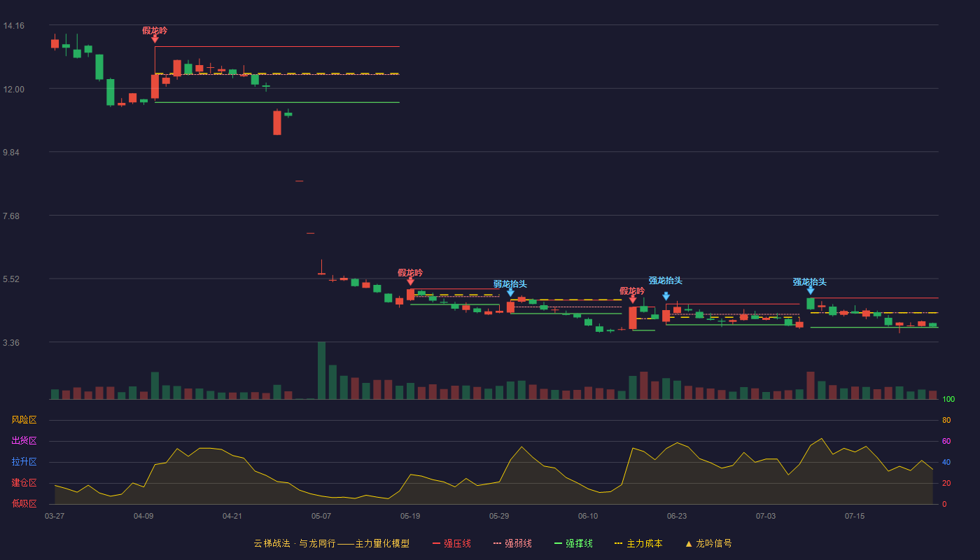Click the 12.00 price axis label
The width and height of the screenshot is (980, 560).
point(13,90)
